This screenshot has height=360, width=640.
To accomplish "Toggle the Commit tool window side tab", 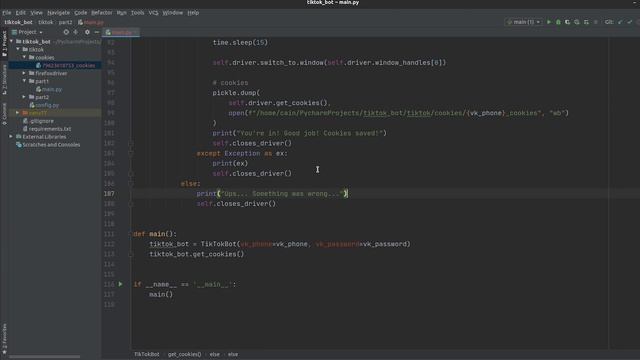I will (x=4, y=114).
